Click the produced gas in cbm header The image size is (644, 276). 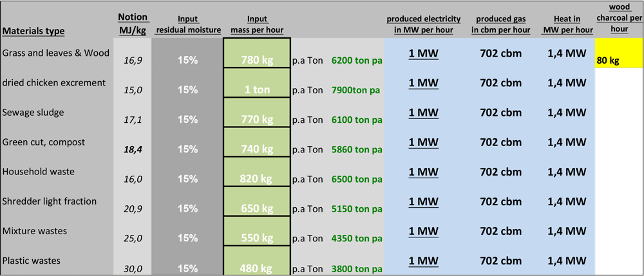[500, 24]
